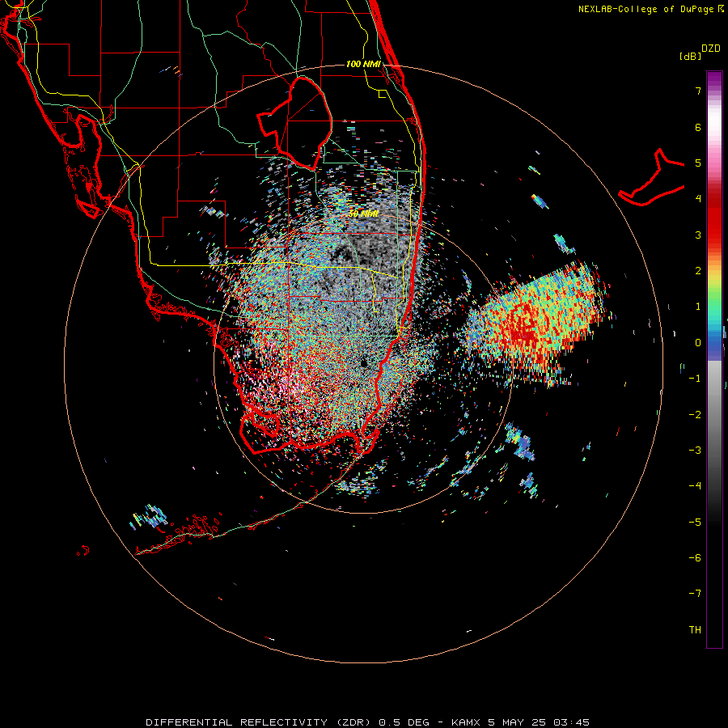Image resolution: width=728 pixels, height=728 pixels.
Task: Click the DZD label above the color bar
Action: click(x=711, y=49)
